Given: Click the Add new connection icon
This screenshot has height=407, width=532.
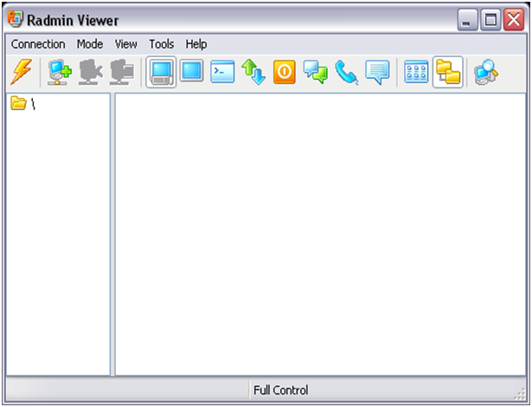Looking at the screenshot, I should pos(60,72).
